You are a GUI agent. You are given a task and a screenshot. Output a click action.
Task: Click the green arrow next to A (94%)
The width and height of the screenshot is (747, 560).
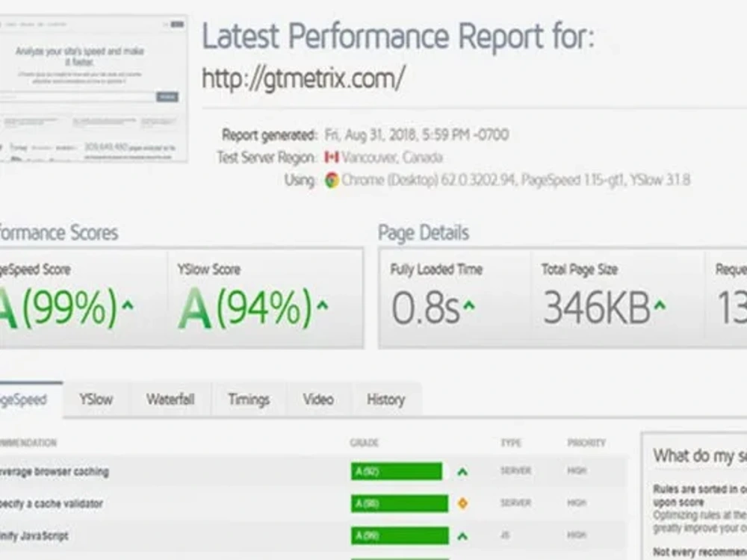coord(323,305)
